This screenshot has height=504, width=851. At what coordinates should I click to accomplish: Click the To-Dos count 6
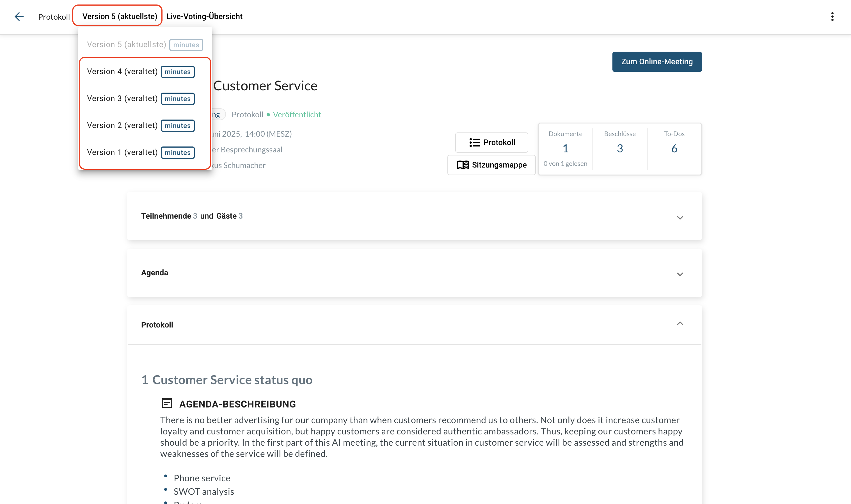(674, 148)
